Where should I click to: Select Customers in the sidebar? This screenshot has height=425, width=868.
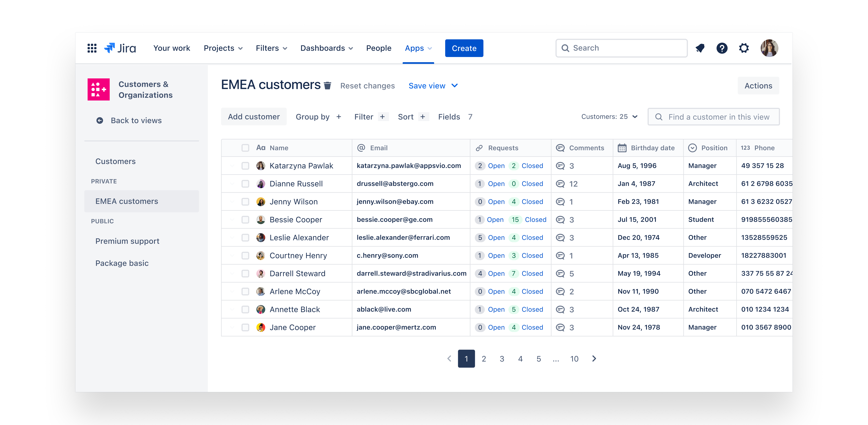tap(116, 161)
